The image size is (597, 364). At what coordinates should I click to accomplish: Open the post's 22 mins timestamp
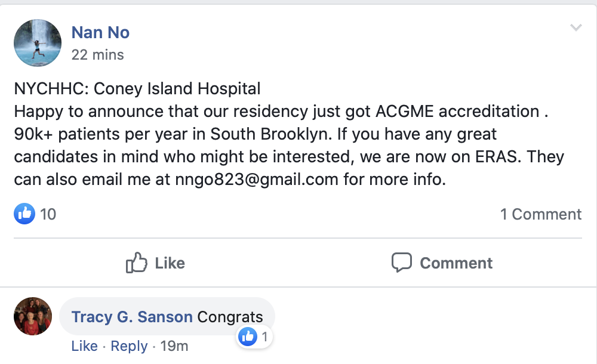tap(97, 55)
